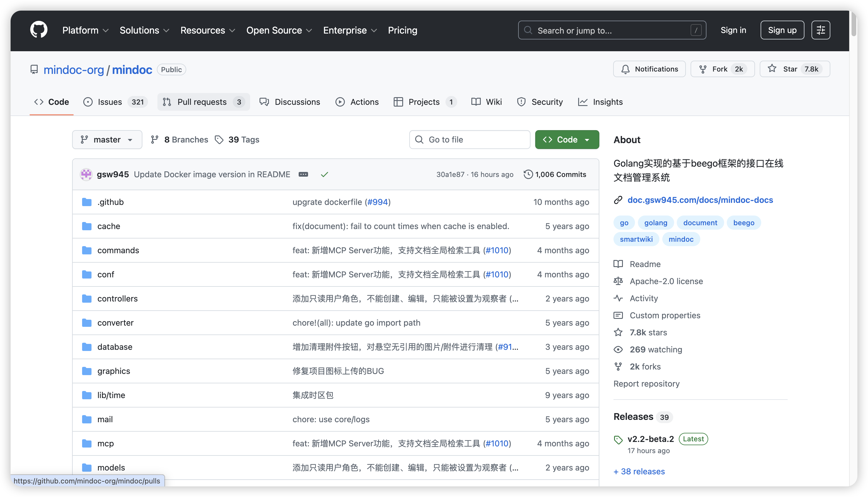Expand commit message ellipsis icon
This screenshot has height=497, width=868.
[303, 174]
